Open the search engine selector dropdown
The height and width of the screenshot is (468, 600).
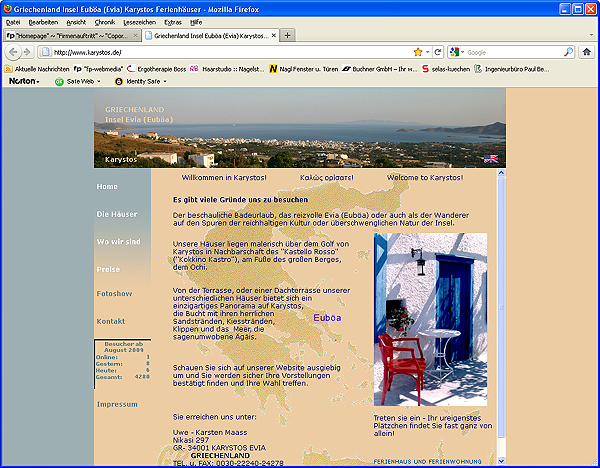(457, 51)
